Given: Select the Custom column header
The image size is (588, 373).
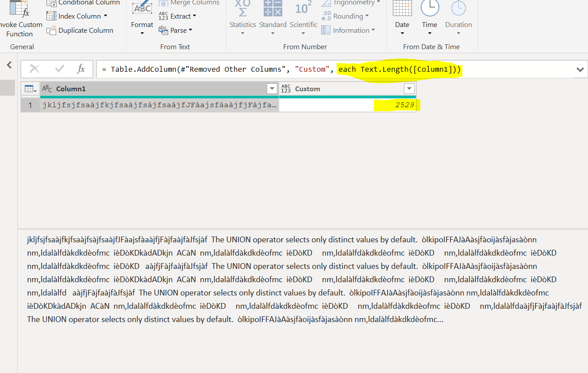Looking at the screenshot, I should click(347, 89).
